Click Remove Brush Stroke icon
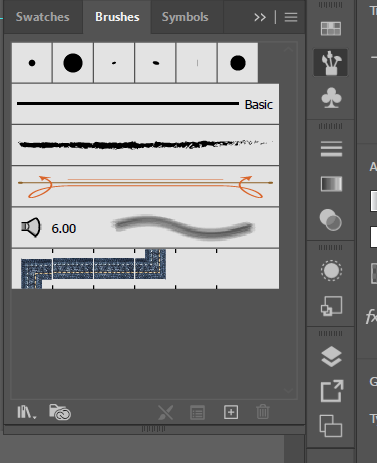 [x=166, y=413]
